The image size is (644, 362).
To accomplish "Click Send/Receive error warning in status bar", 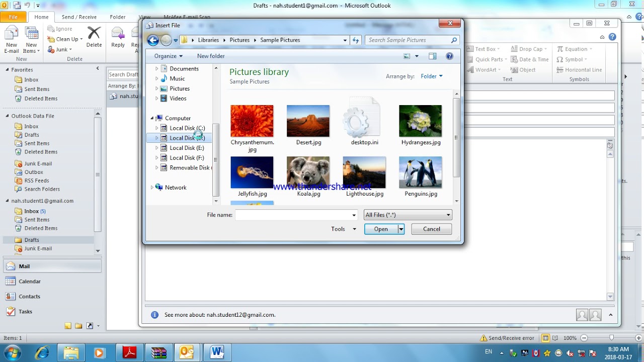I will point(507,338).
